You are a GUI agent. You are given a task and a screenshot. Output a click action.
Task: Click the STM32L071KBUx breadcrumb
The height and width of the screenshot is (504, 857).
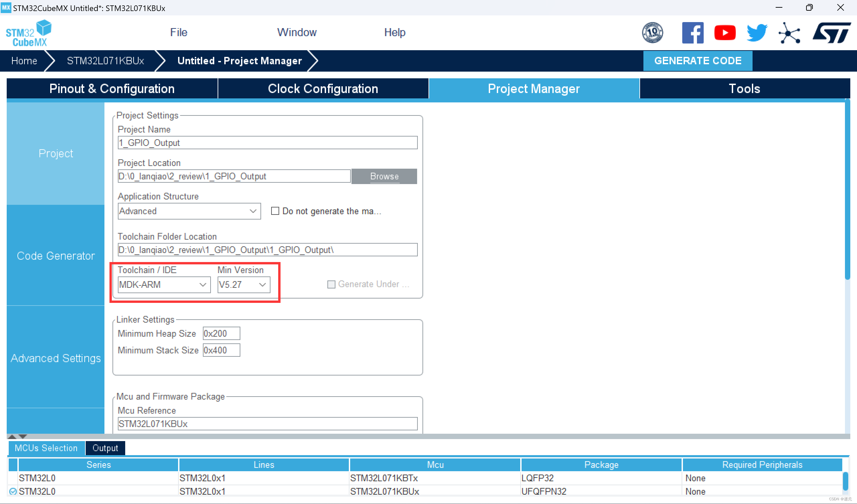[x=105, y=61]
